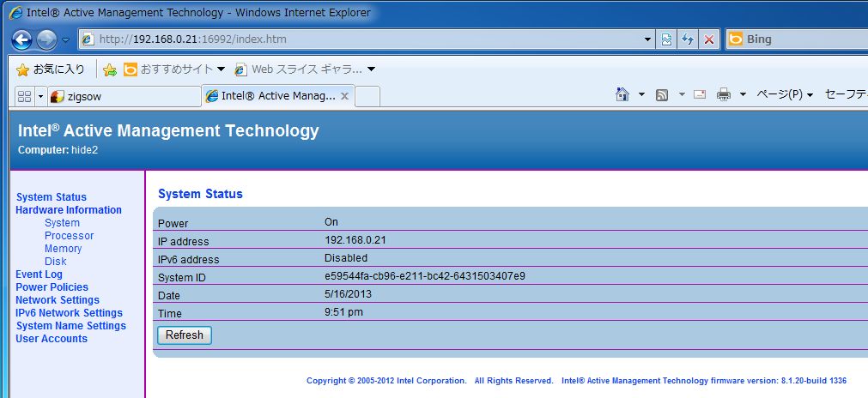Open the Memory hardware link
868x398 pixels.
pyautogui.click(x=64, y=249)
